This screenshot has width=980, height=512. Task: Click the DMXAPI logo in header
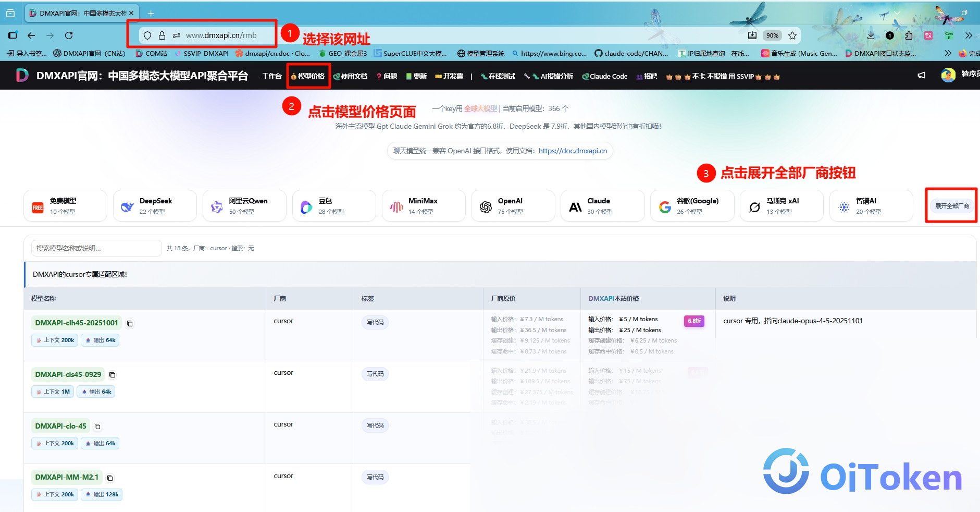click(22, 76)
